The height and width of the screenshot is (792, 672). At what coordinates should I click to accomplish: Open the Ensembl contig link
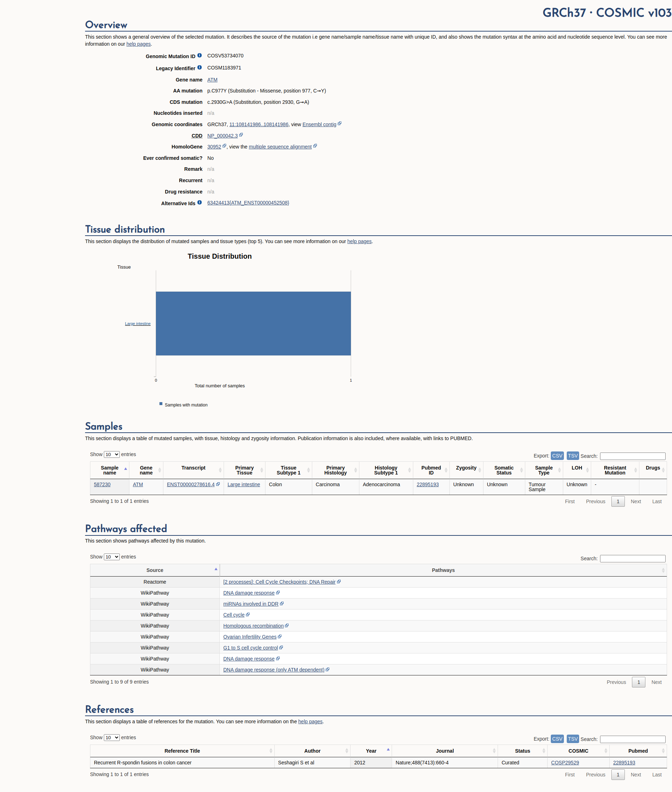319,125
